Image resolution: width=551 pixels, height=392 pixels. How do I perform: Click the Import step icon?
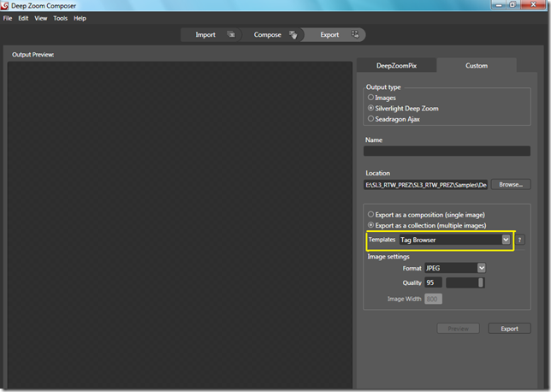231,34
